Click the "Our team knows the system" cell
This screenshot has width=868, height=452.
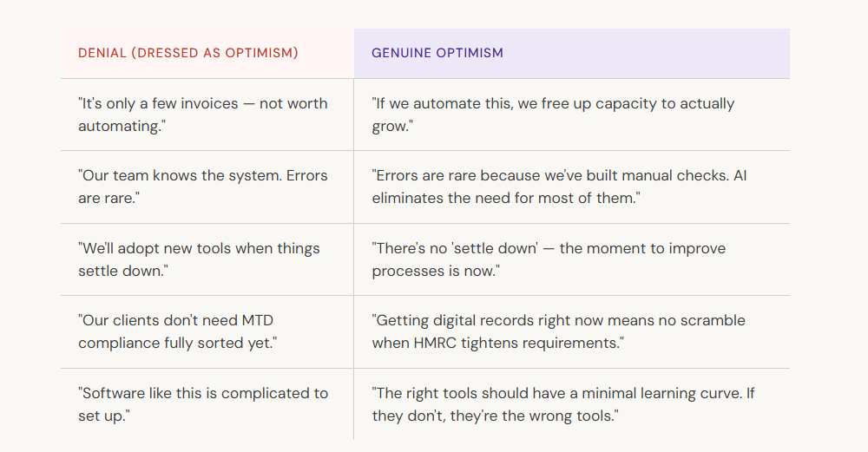point(203,187)
